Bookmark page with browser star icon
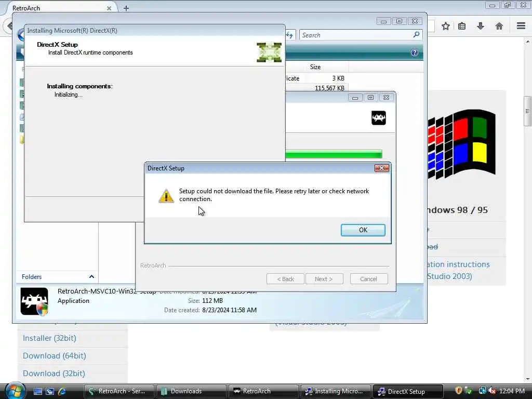 click(x=445, y=26)
